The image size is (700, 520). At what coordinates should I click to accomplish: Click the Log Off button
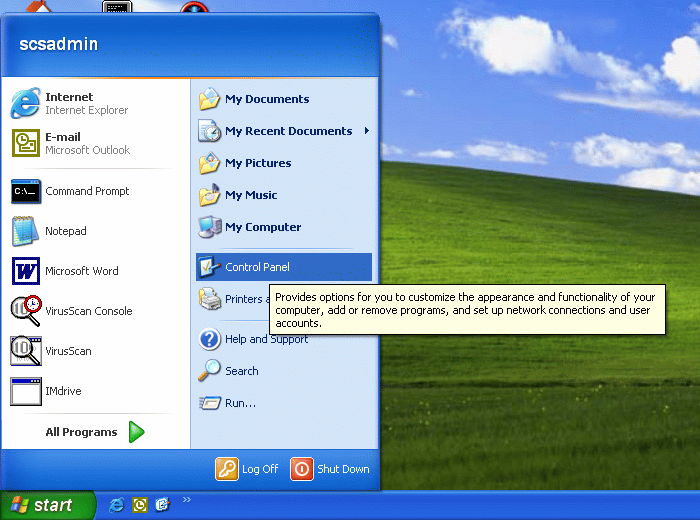[248, 469]
